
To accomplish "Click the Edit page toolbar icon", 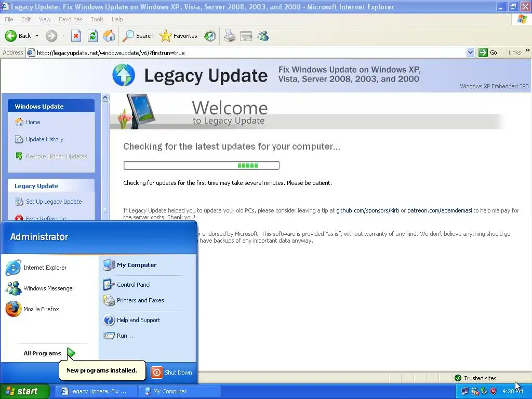I will pos(246,36).
